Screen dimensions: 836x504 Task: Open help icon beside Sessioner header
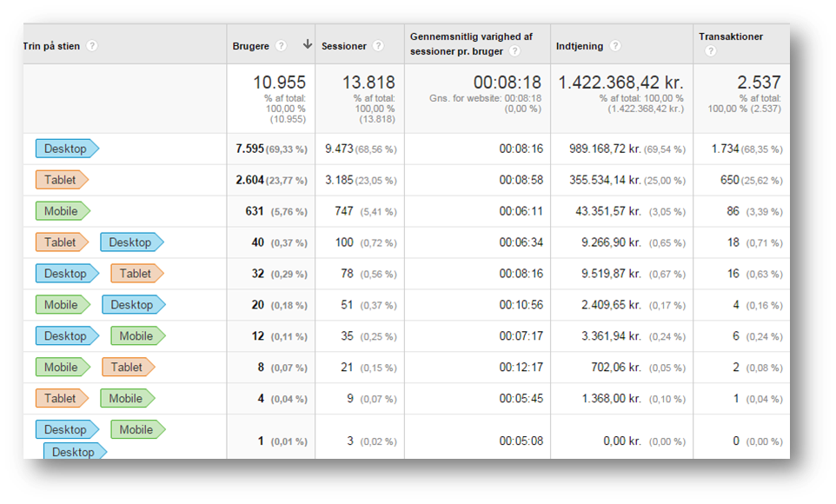(378, 46)
